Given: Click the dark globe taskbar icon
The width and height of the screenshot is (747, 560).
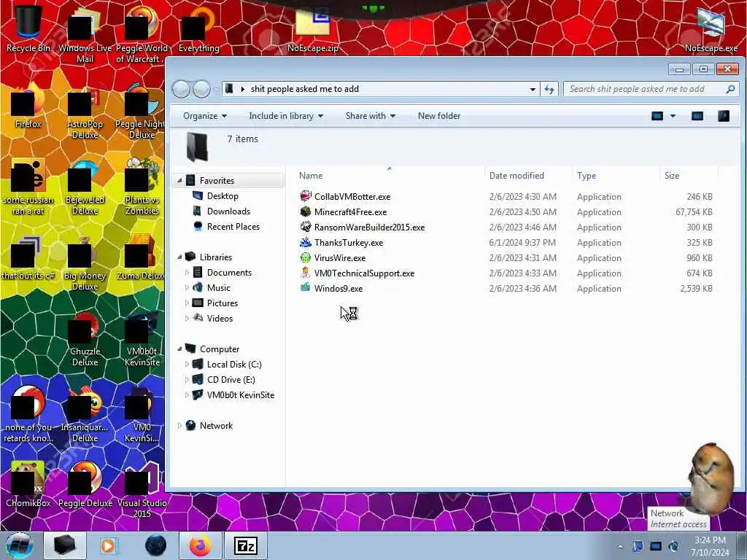Looking at the screenshot, I should click(x=155, y=545).
